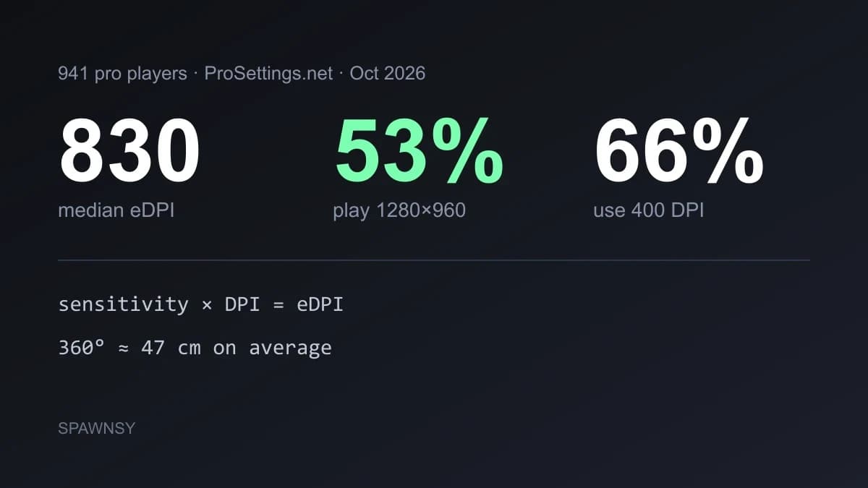Click the "360°" text
The height and width of the screenshot is (488, 868).
coord(81,348)
